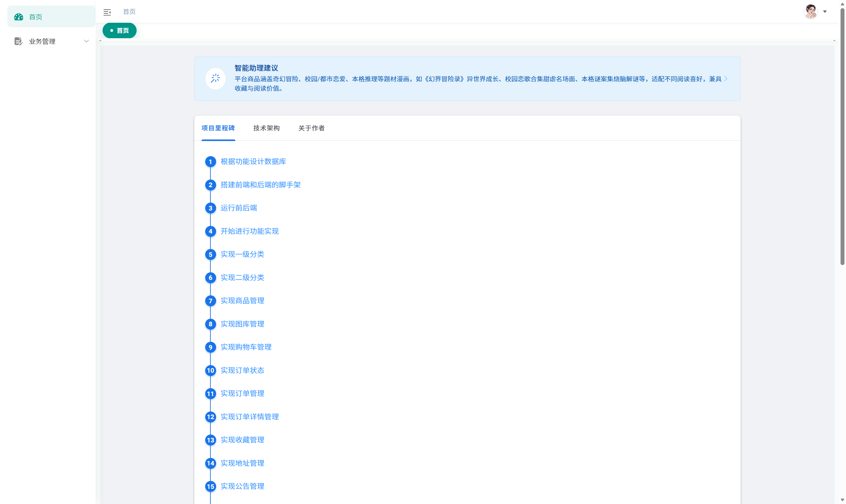Open the user avatar image at top right

tap(811, 11)
